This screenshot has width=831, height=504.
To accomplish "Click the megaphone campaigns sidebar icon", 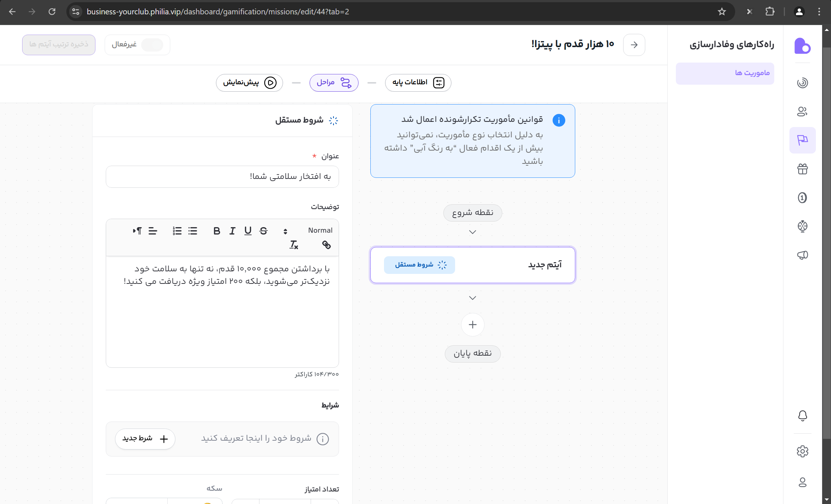I will click(x=802, y=255).
